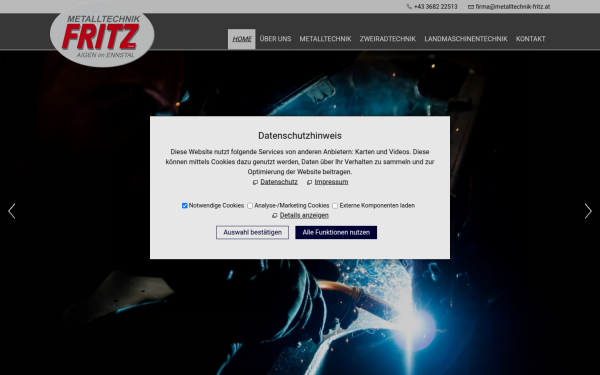
Task: Advance slider with right arrow
Action: (588, 211)
